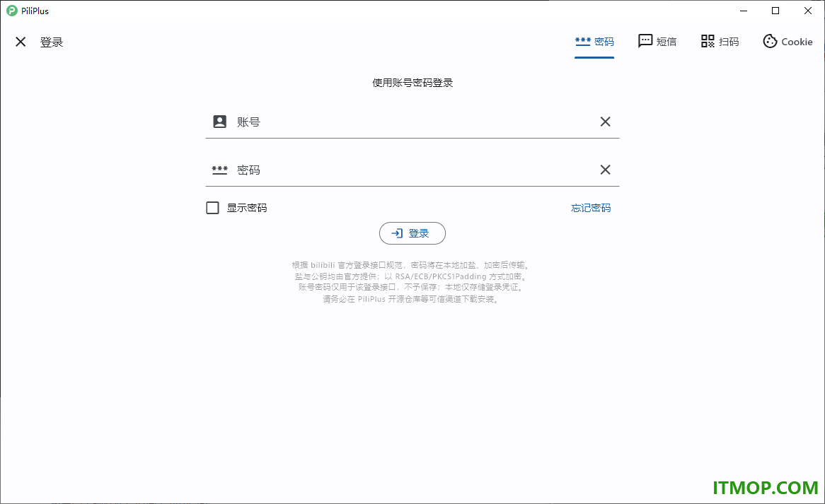Click the disclaimer line starting 根据 bilibili
825x504 pixels.
[x=412, y=265]
